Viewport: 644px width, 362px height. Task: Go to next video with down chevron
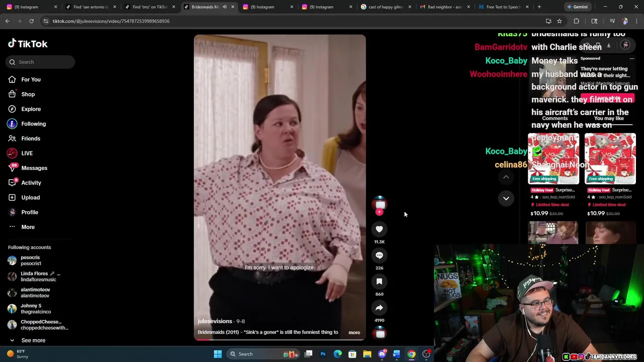(x=506, y=199)
